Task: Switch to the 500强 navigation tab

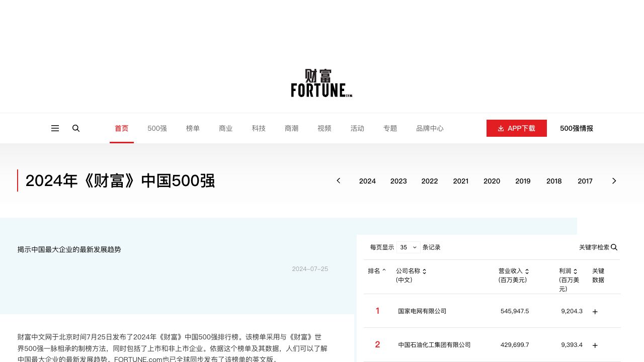Action: (x=157, y=128)
